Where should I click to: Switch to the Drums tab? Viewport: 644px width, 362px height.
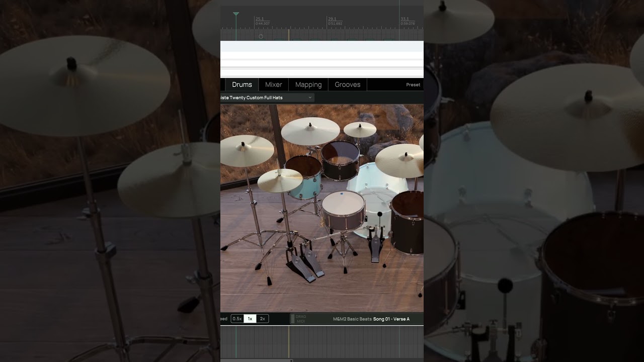(242, 84)
